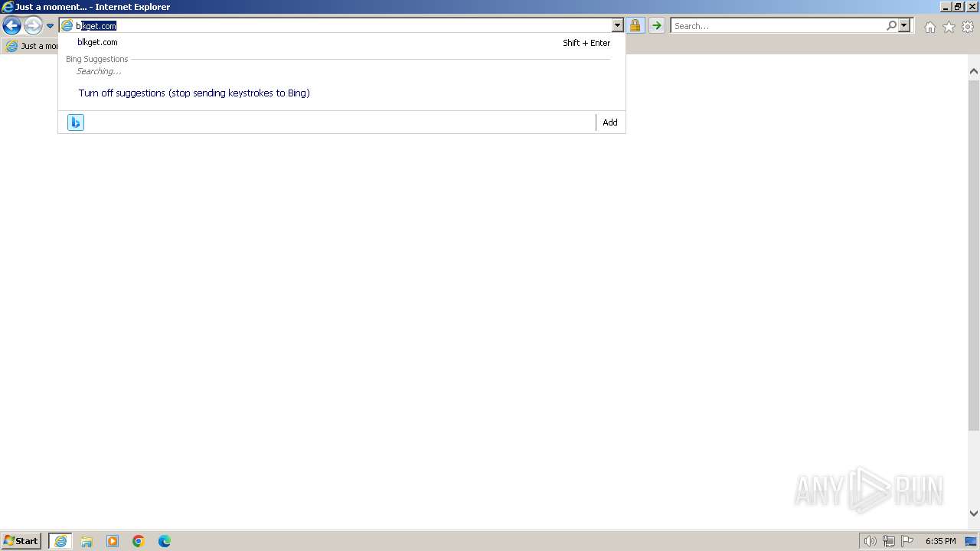Click the address bar URL field
The height and width of the screenshot is (551, 980).
pos(343,25)
